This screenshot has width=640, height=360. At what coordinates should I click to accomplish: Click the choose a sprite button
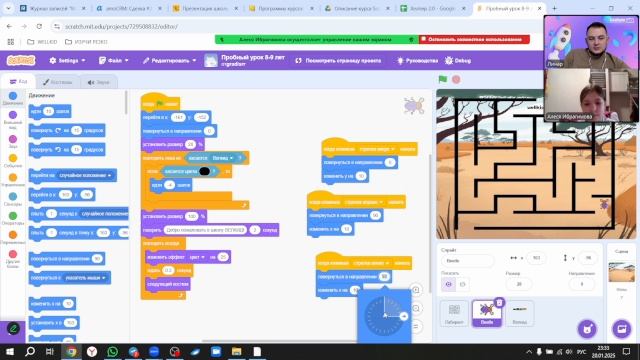coord(587,329)
